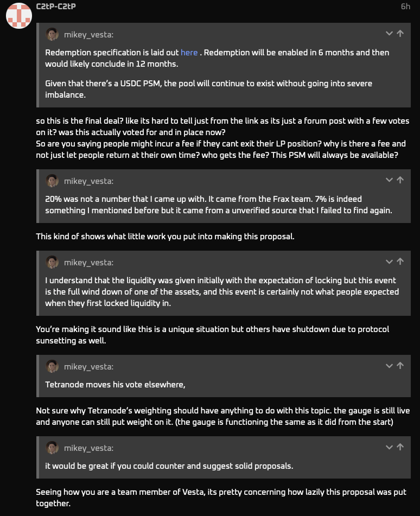
Task: Open the 'here' redemption specification link
Action: [189, 53]
